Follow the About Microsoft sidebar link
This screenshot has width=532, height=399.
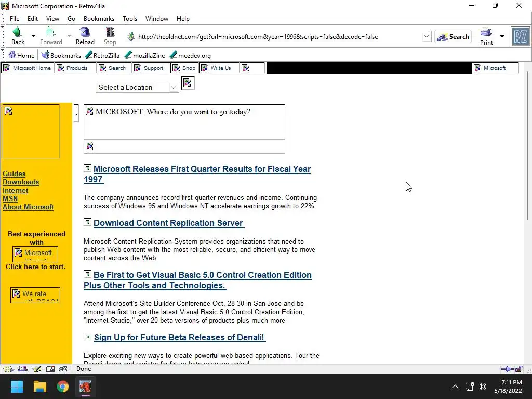28,207
